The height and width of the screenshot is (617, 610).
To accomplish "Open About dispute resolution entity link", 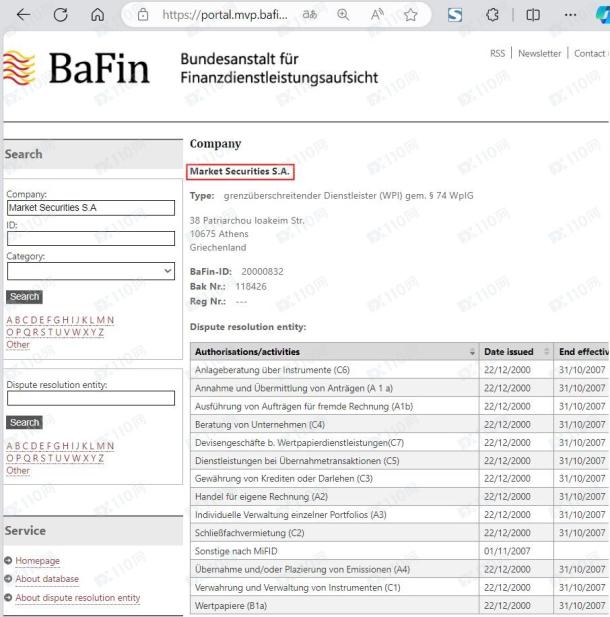I will pyautogui.click(x=78, y=598).
